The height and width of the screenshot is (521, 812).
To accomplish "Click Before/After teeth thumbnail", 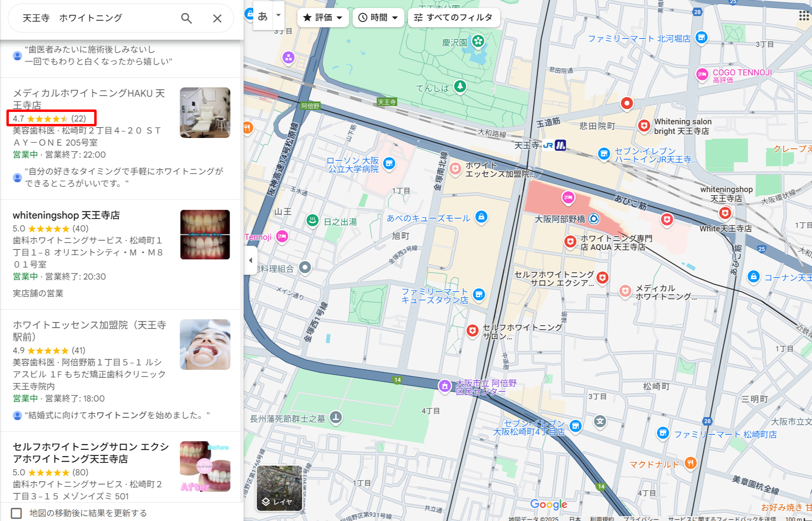I will click(x=205, y=466).
